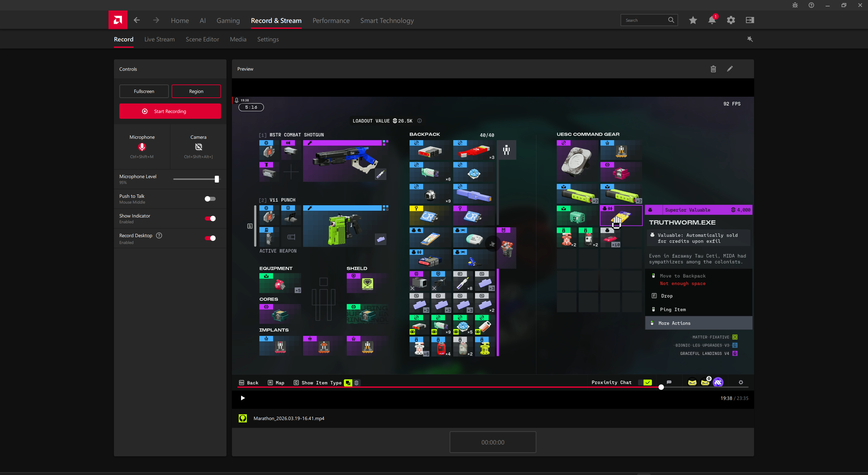Image resolution: width=868 pixels, height=475 pixels.
Task: Click the disabled camera icon
Action: coord(198,147)
